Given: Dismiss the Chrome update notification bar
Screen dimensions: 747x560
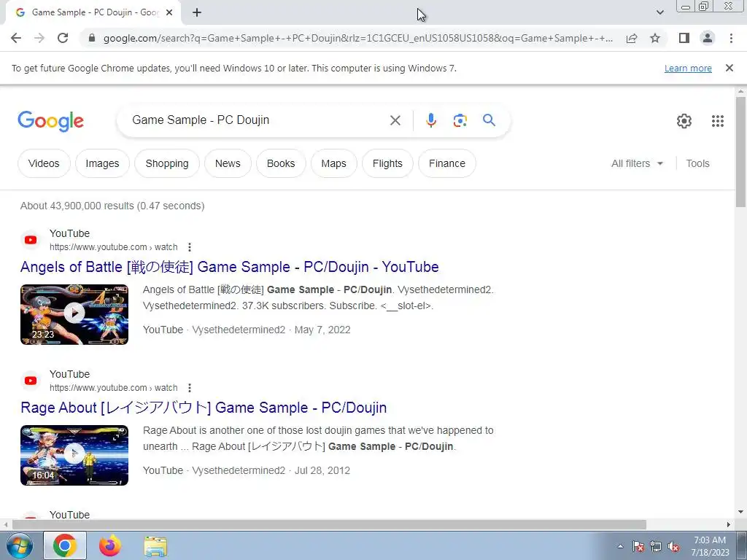Looking at the screenshot, I should (x=729, y=68).
